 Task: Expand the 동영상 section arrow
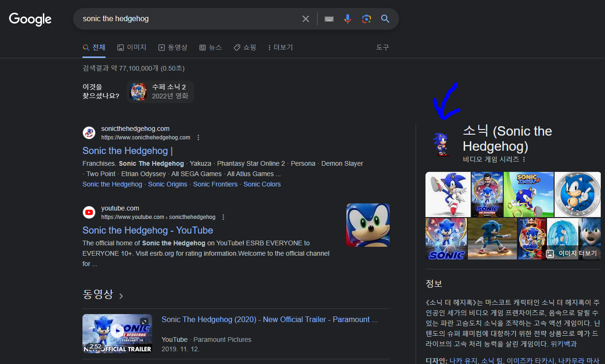(121, 296)
